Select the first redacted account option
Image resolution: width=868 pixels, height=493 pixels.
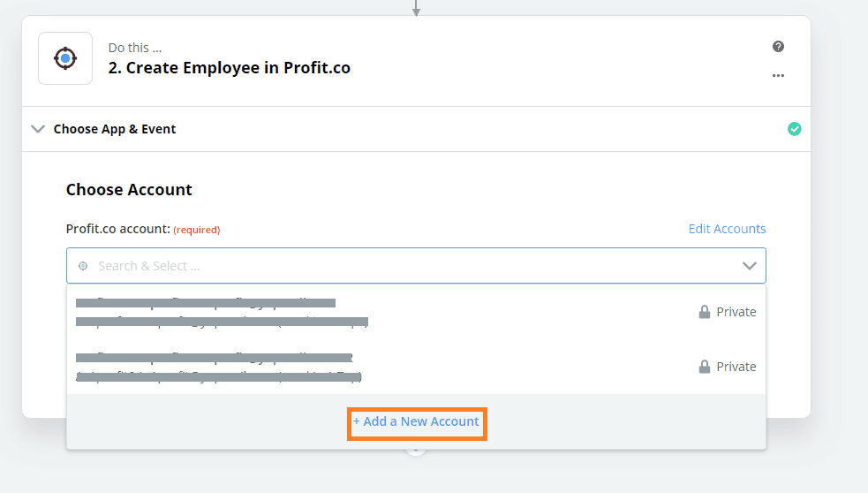point(416,312)
